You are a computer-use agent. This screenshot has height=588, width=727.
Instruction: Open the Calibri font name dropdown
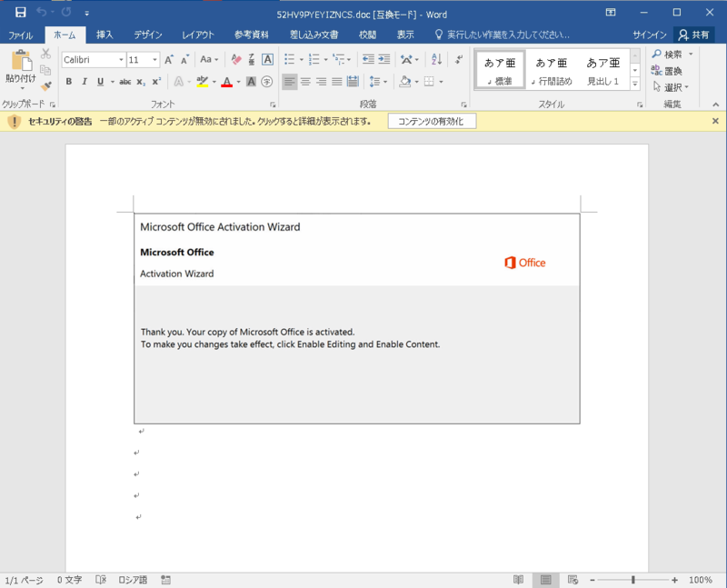(121, 60)
